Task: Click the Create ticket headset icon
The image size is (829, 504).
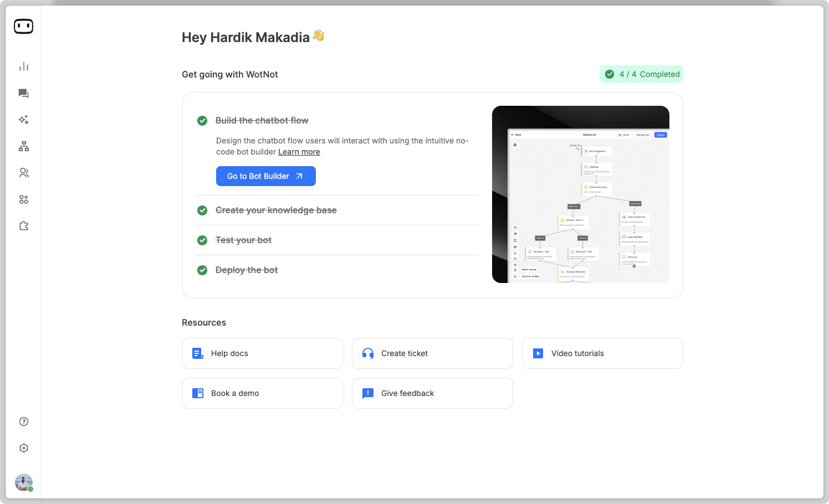Action: click(368, 353)
